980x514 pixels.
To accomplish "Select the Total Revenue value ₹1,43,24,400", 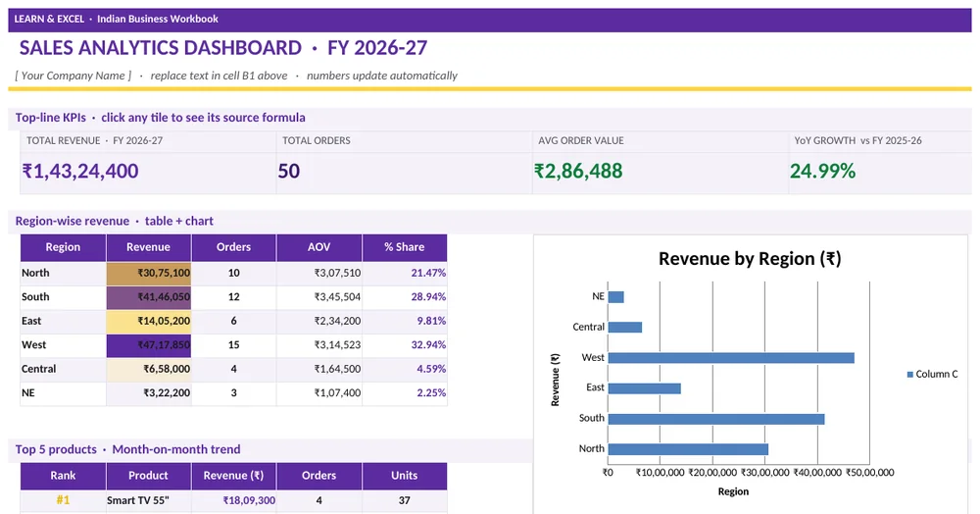I will tap(80, 171).
